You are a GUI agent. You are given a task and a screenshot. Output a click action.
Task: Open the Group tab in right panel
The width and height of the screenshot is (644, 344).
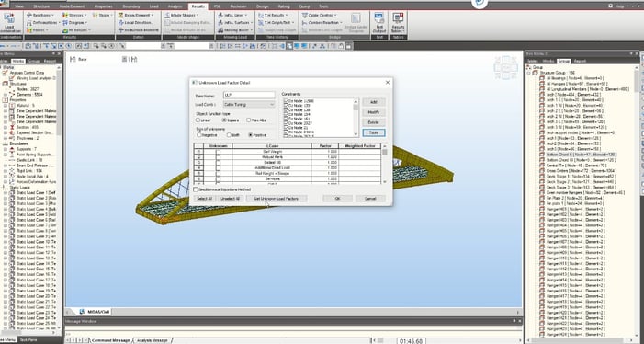click(x=563, y=61)
